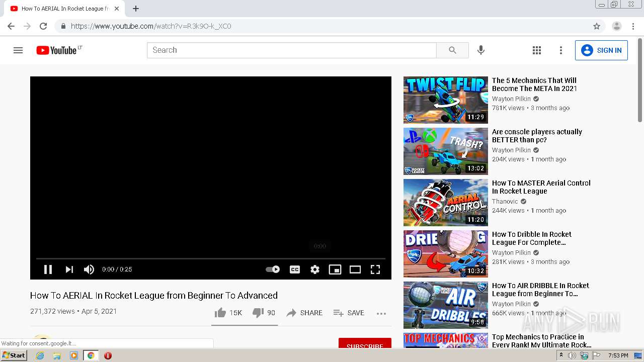The height and width of the screenshot is (362, 644).
Task: Open Chrome profile avatar
Action: tap(617, 26)
